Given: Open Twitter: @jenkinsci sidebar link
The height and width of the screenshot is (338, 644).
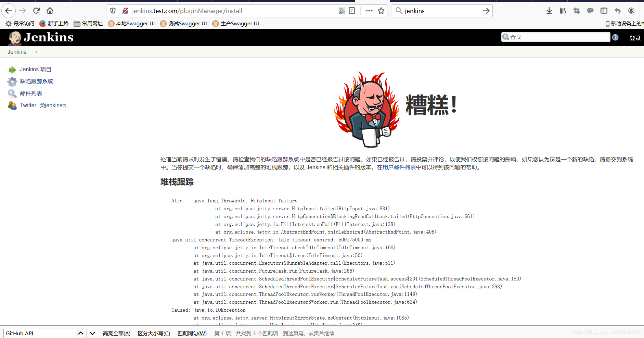Looking at the screenshot, I should [x=43, y=105].
